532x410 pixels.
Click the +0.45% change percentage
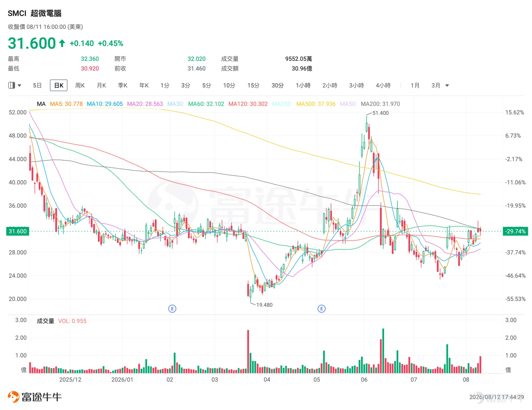click(110, 44)
